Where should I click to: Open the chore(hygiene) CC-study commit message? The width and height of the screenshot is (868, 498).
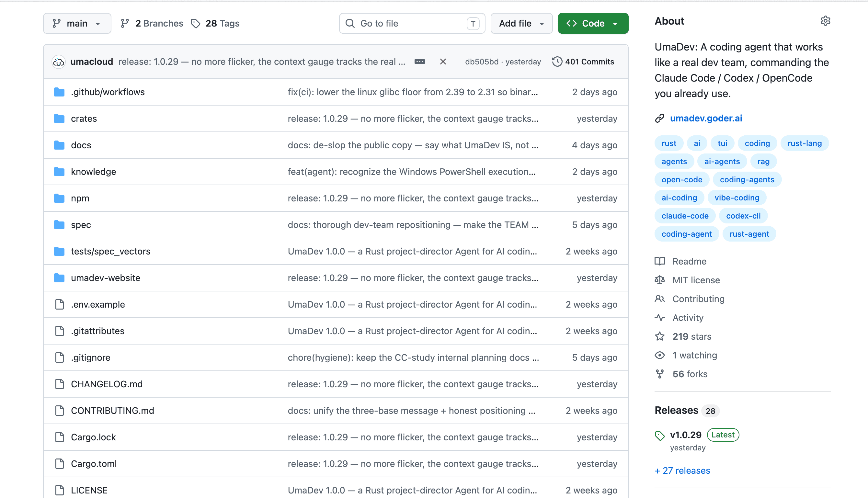click(413, 357)
